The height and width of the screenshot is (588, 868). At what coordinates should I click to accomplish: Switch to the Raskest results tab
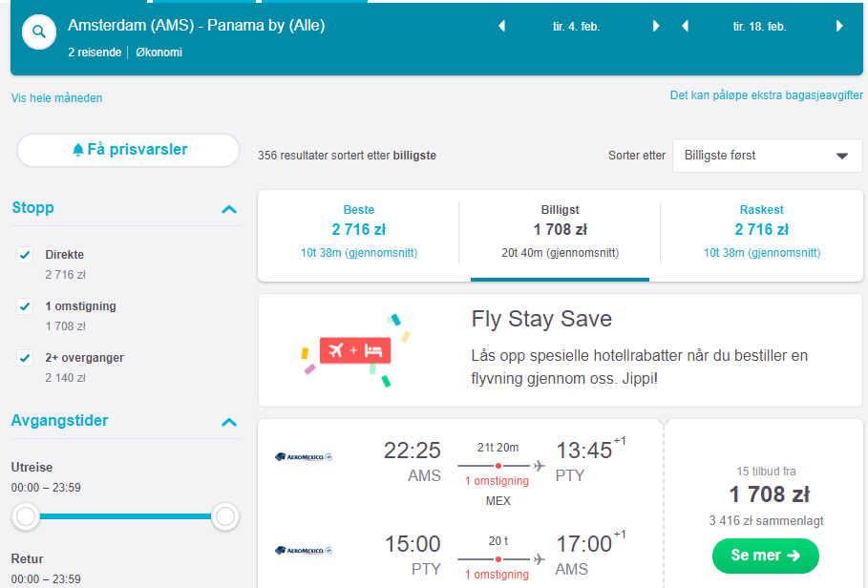point(762,231)
